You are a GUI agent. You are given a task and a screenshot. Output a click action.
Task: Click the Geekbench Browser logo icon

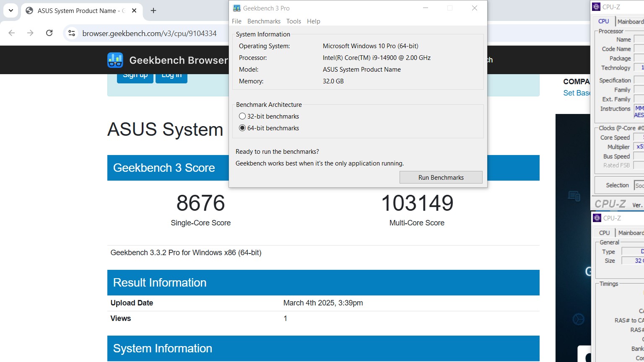(x=115, y=60)
